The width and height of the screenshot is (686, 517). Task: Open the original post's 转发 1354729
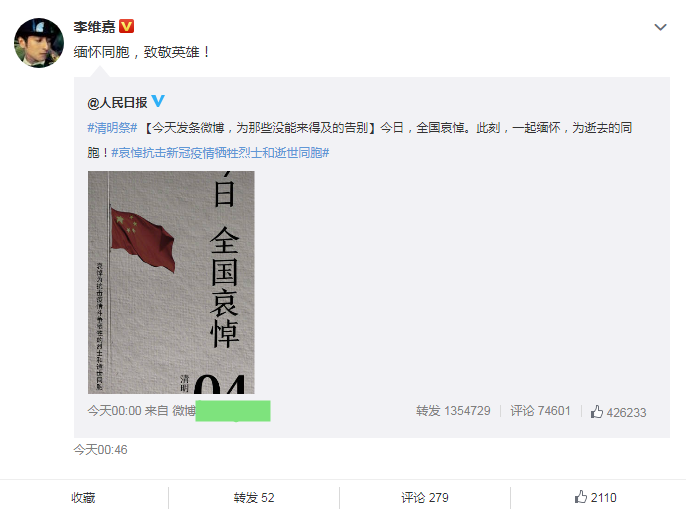(x=453, y=411)
